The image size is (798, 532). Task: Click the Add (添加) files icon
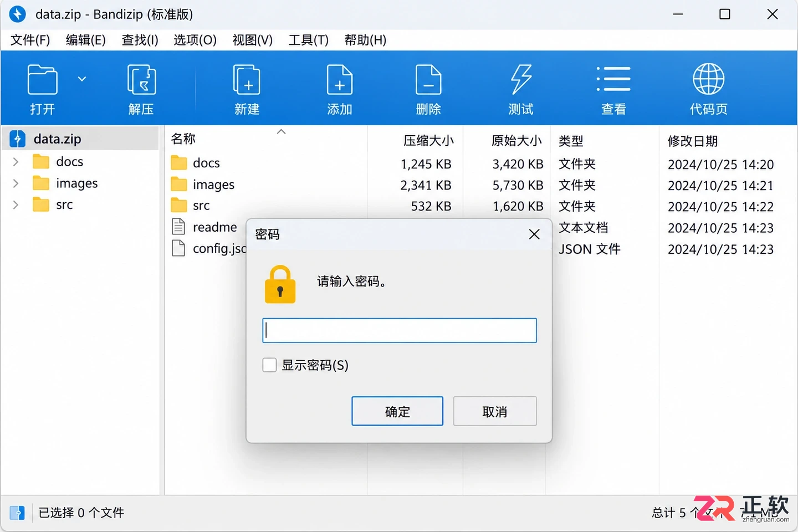[x=340, y=80]
